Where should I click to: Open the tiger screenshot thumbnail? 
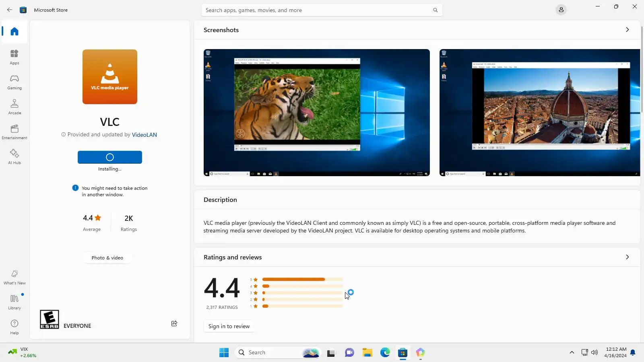[x=317, y=113]
